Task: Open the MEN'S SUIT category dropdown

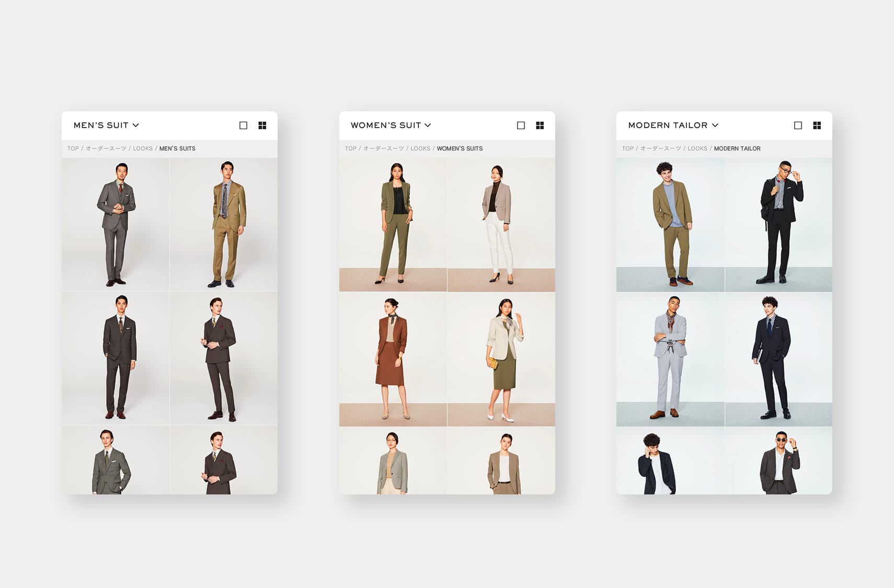Action: 106,125
